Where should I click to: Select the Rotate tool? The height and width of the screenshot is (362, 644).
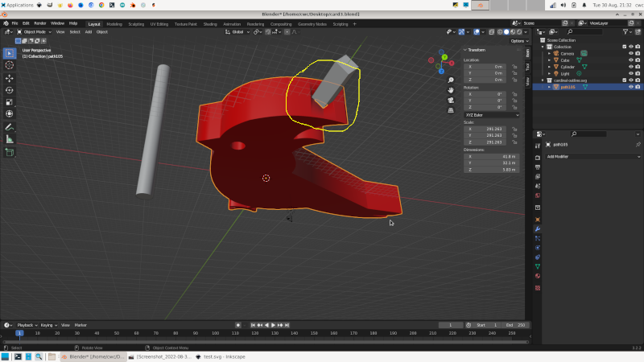click(10, 90)
